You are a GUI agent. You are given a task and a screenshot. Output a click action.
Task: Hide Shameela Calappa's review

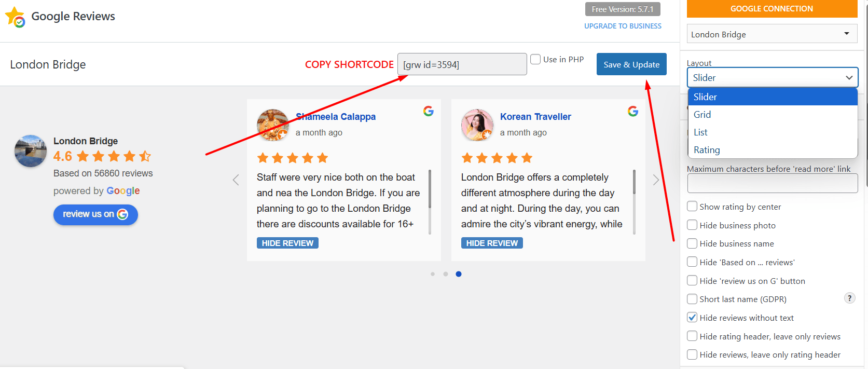coord(287,243)
